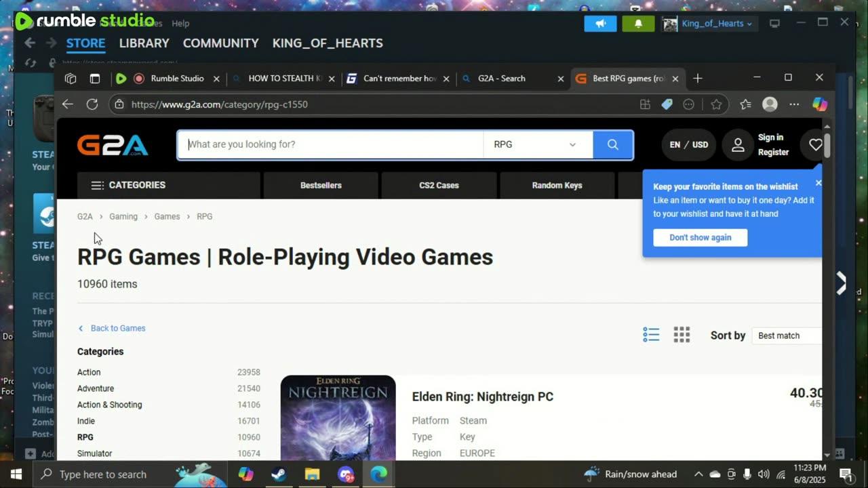Click the shopping price tag icon in address bar

(x=667, y=104)
